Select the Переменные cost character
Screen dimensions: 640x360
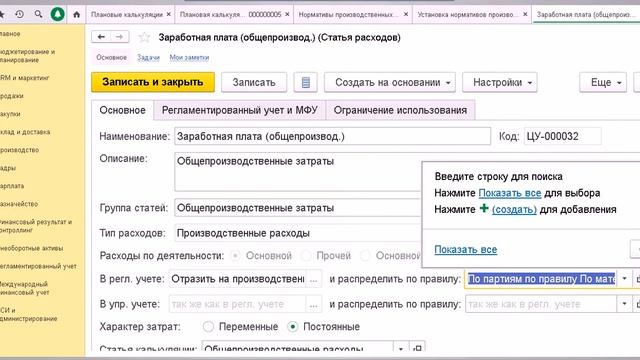coord(208,327)
